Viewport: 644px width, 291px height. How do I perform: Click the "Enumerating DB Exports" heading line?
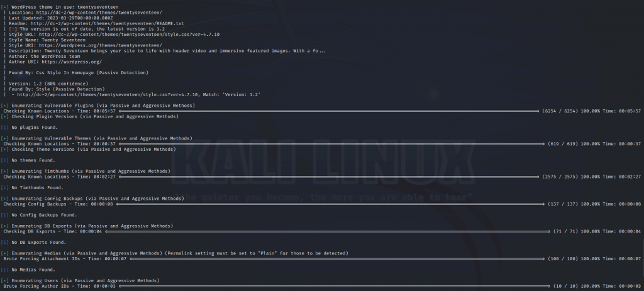[x=87, y=226]
